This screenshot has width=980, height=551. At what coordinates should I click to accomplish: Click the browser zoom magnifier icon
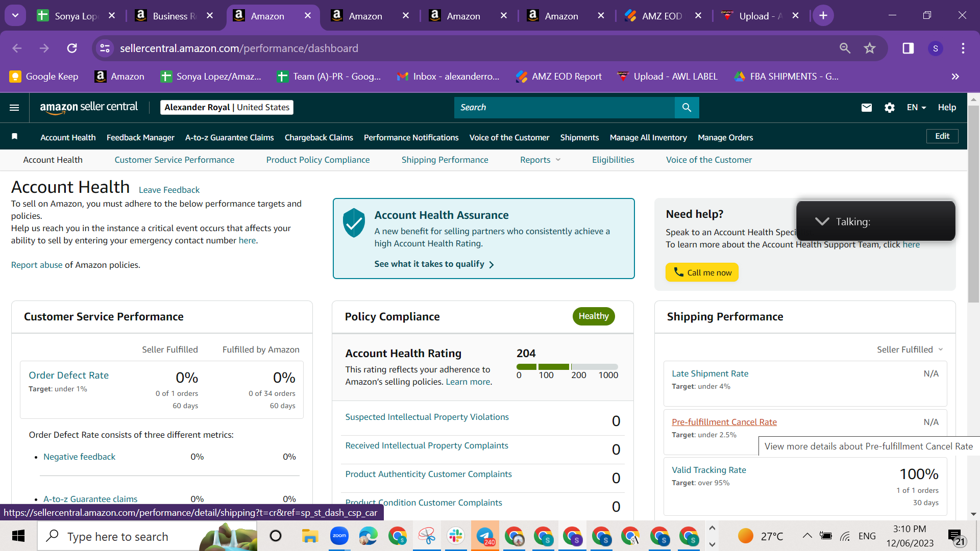pyautogui.click(x=845, y=48)
